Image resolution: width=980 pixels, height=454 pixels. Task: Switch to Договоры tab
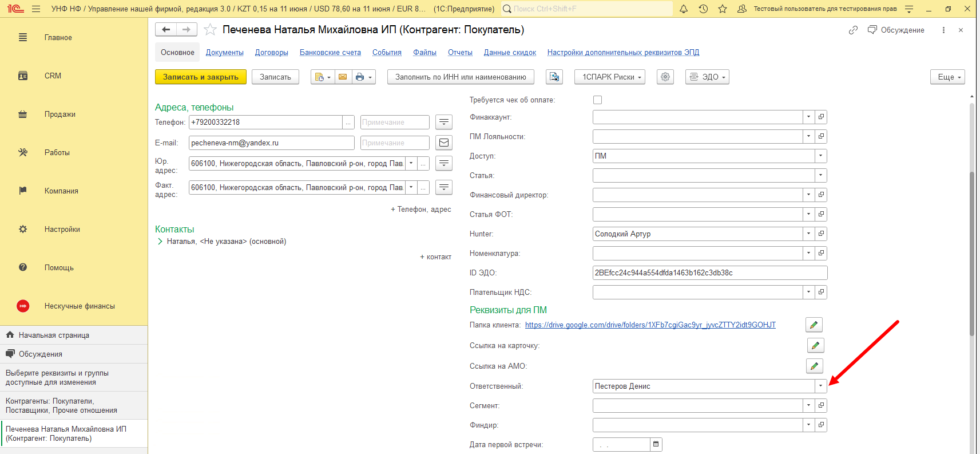(x=272, y=52)
